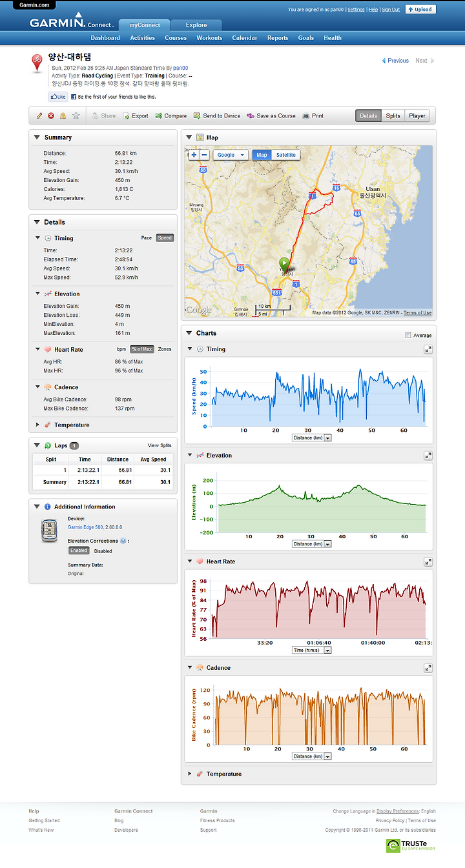Switch timing display to Speed
Screen dimensions: 465x868
point(165,238)
